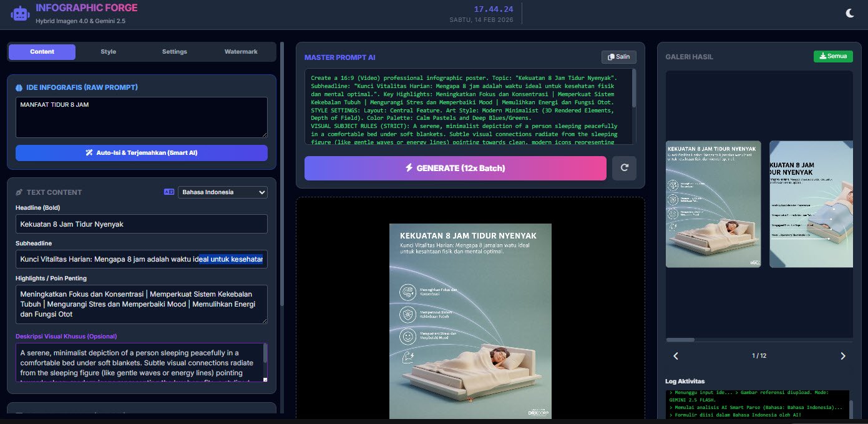The image size is (868, 424).
Task: Select the second gallery result thumbnail
Action: tap(811, 204)
